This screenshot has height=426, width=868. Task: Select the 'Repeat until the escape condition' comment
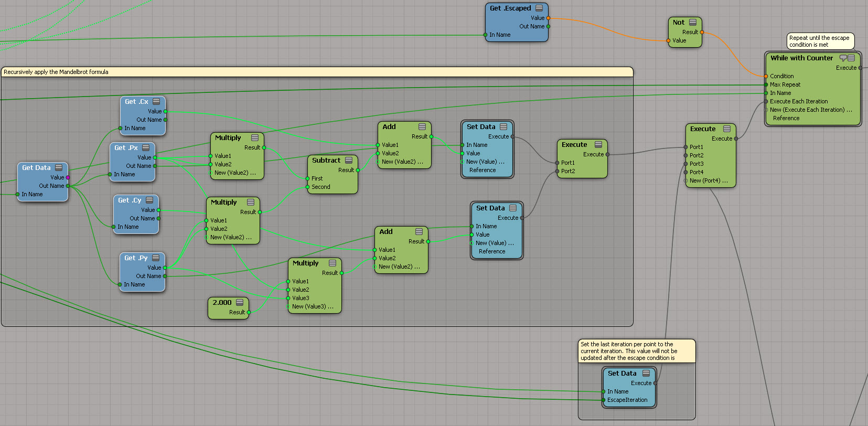click(x=820, y=41)
